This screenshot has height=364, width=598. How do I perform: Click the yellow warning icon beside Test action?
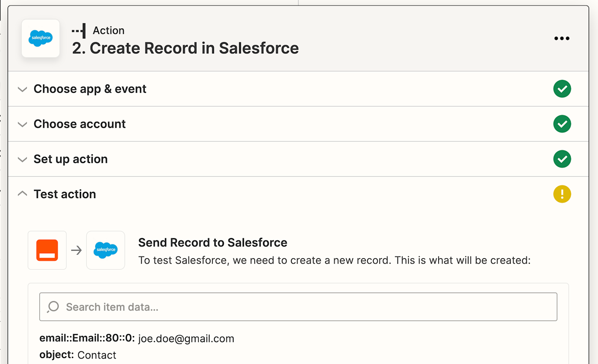562,194
